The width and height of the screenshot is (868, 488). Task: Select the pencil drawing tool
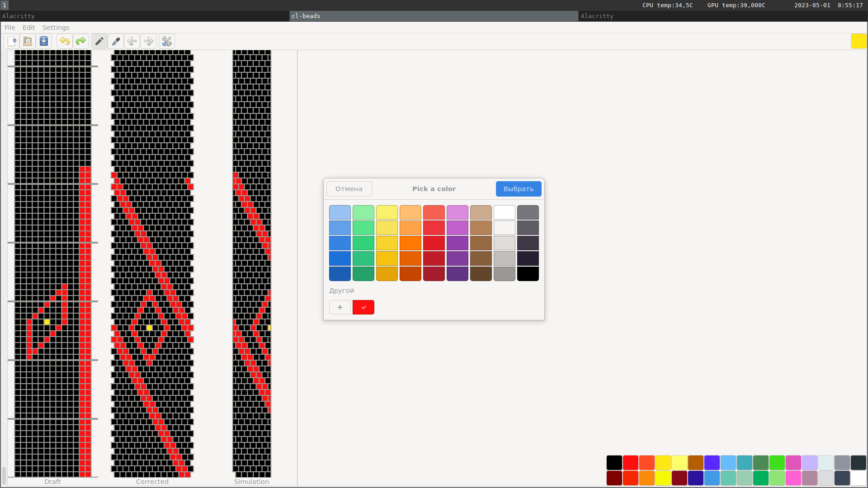pyautogui.click(x=99, y=41)
